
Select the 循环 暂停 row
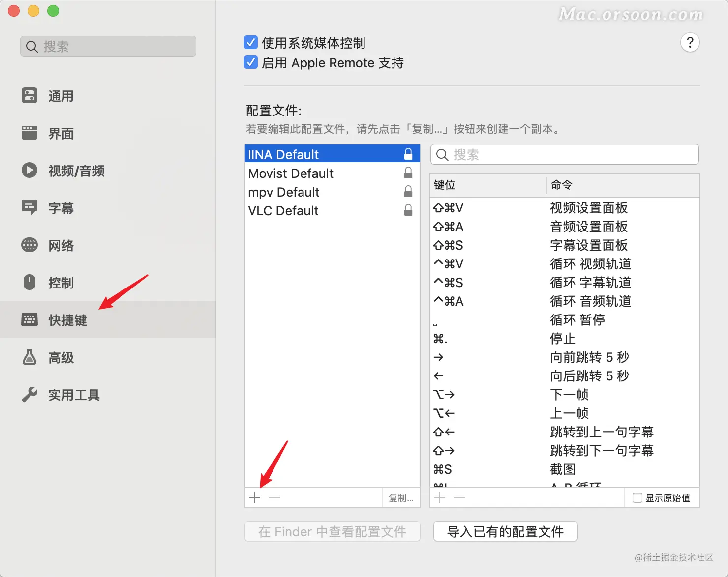(565, 320)
